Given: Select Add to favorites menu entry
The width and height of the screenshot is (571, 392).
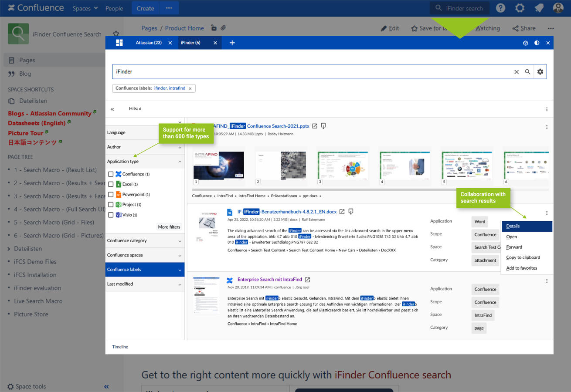Looking at the screenshot, I should [527, 268].
